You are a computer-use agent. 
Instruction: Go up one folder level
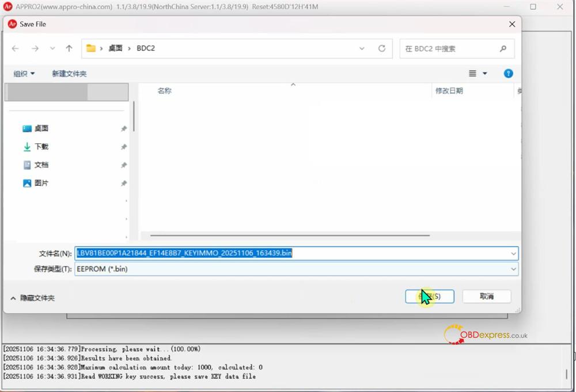click(69, 48)
